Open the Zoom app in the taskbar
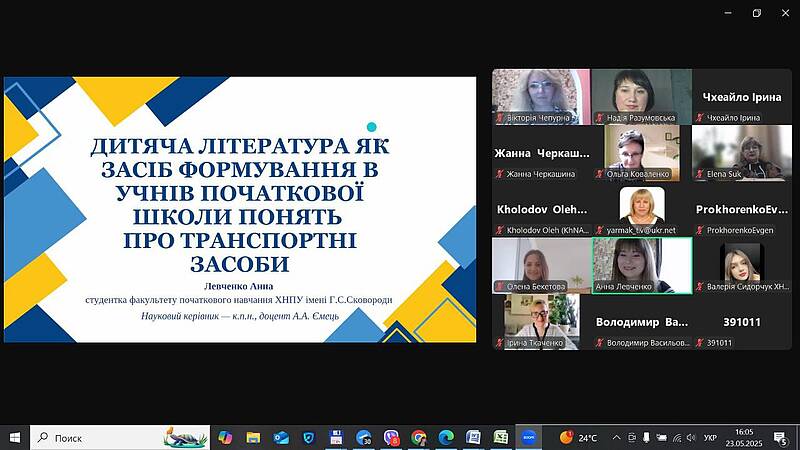Image resolution: width=800 pixels, height=450 pixels. 529,438
